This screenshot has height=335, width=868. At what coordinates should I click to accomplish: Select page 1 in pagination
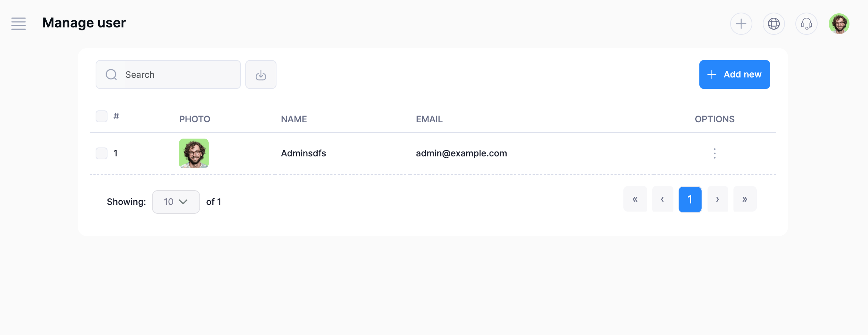click(690, 199)
